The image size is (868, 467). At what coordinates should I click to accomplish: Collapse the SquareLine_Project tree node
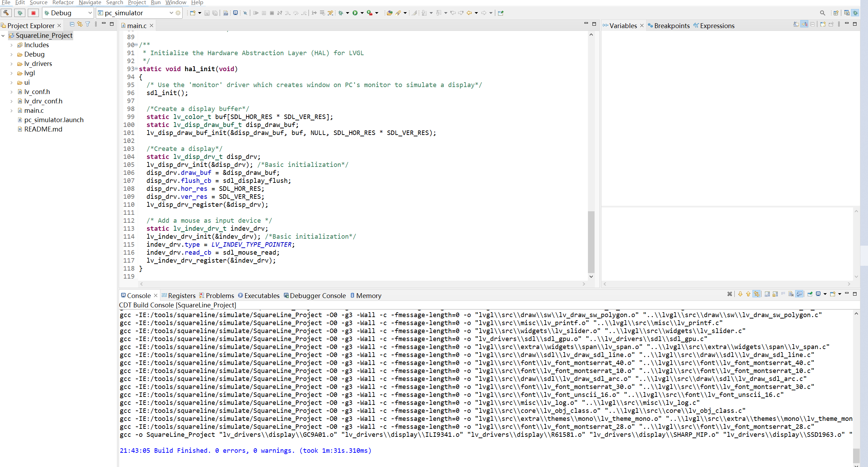[x=3, y=36]
